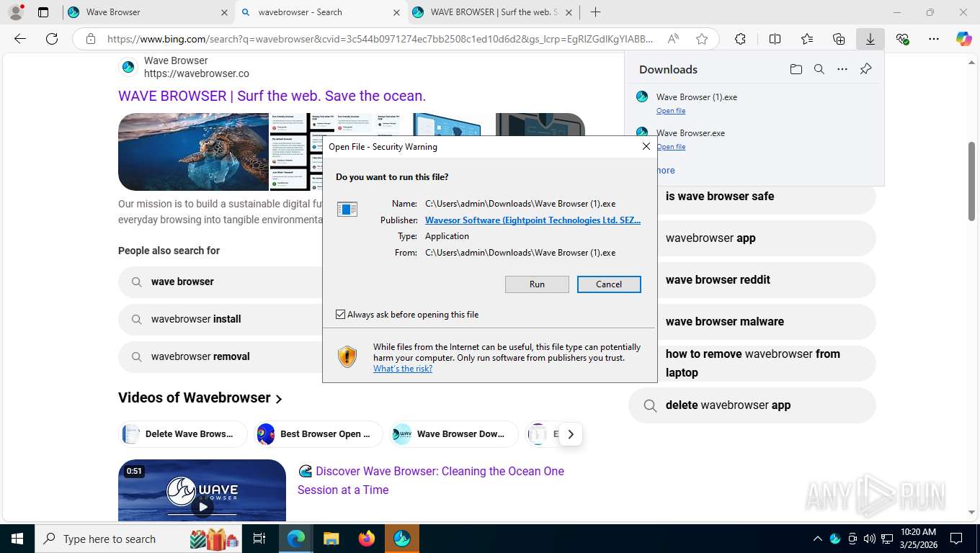Choose Best Browser Open... video chip
This screenshot has width=980, height=553.
(x=318, y=434)
